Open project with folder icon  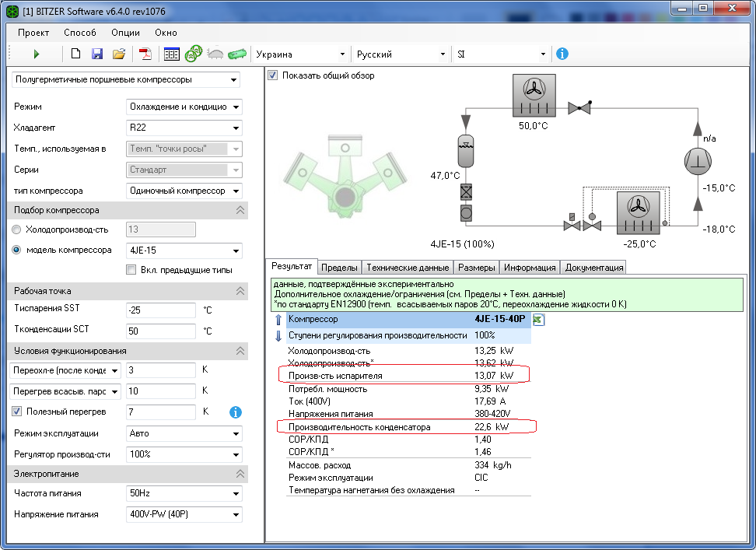pyautogui.click(x=118, y=54)
